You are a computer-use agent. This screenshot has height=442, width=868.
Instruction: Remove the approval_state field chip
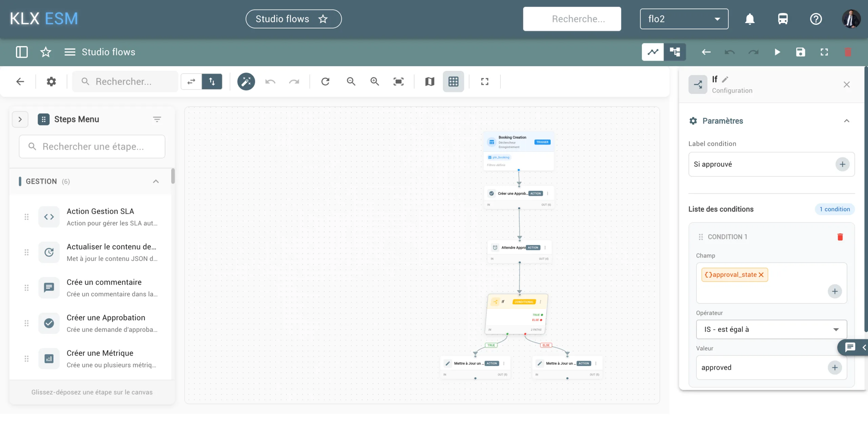tap(762, 275)
